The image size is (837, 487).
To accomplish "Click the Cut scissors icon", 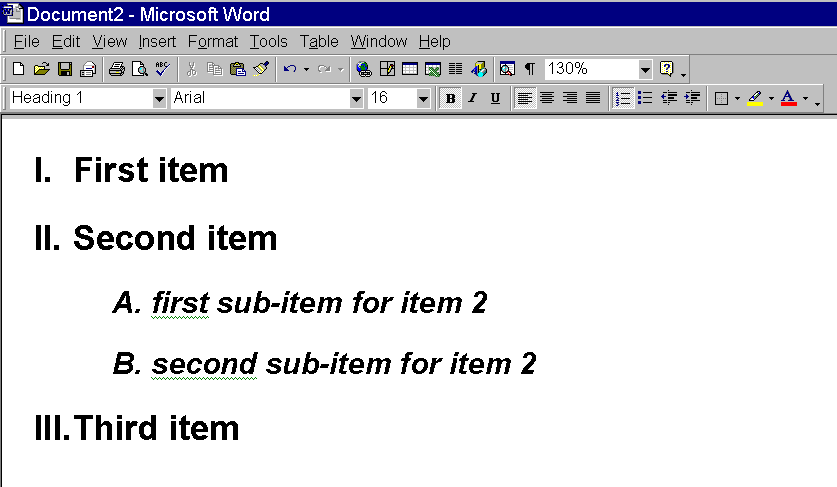I will coord(192,69).
